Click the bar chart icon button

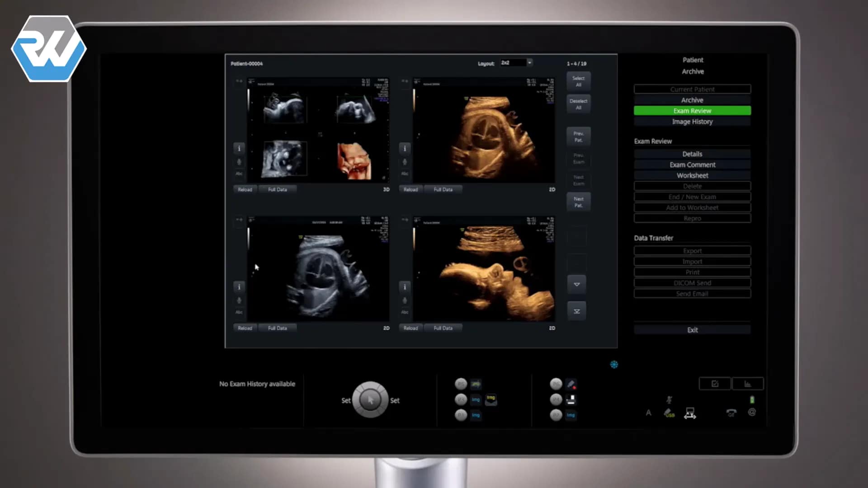[x=748, y=384]
